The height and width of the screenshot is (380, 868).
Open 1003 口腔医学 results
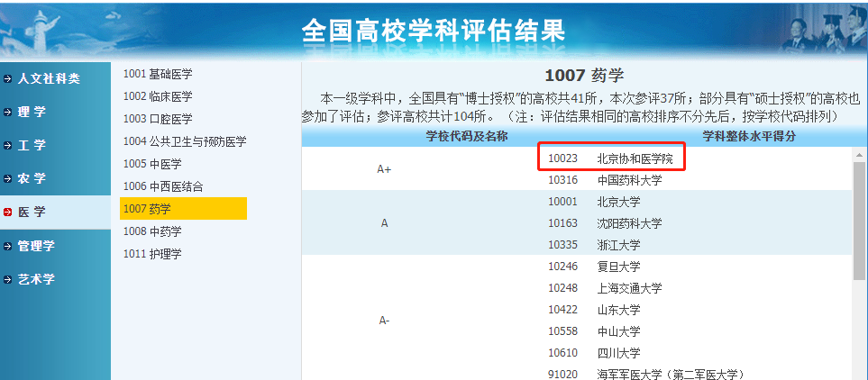pos(158,119)
